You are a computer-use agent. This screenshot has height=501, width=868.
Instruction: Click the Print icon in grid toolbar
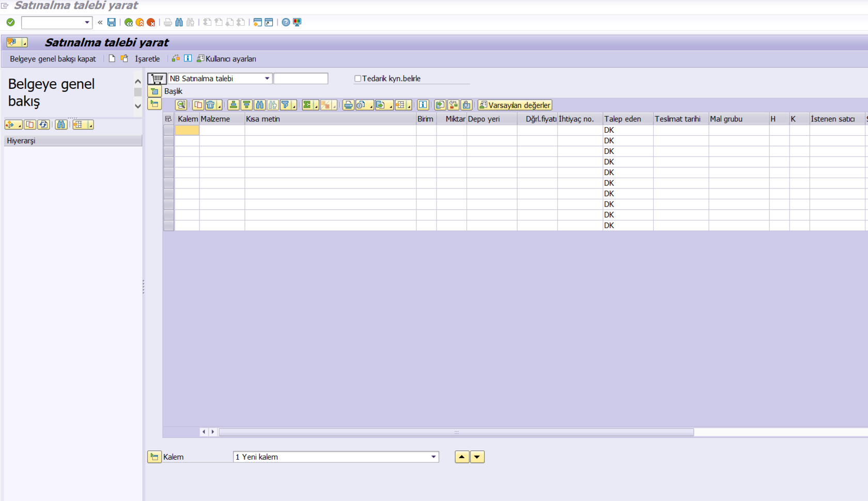point(348,105)
